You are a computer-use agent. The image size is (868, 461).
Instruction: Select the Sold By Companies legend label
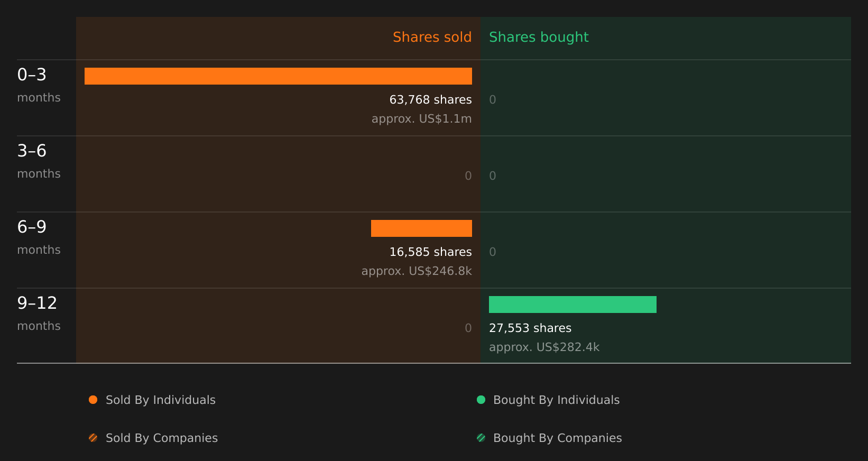[162, 438]
